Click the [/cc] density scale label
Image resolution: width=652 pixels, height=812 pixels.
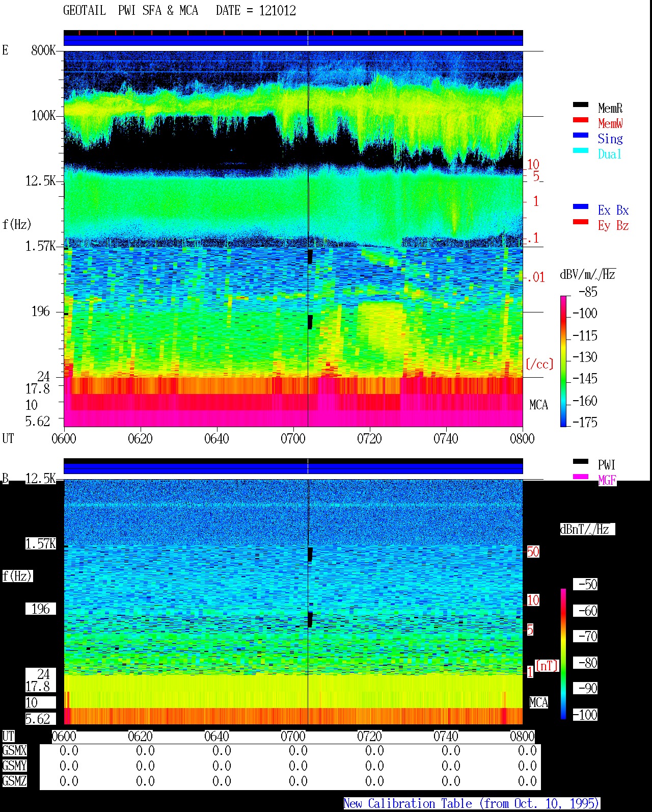tap(539, 364)
